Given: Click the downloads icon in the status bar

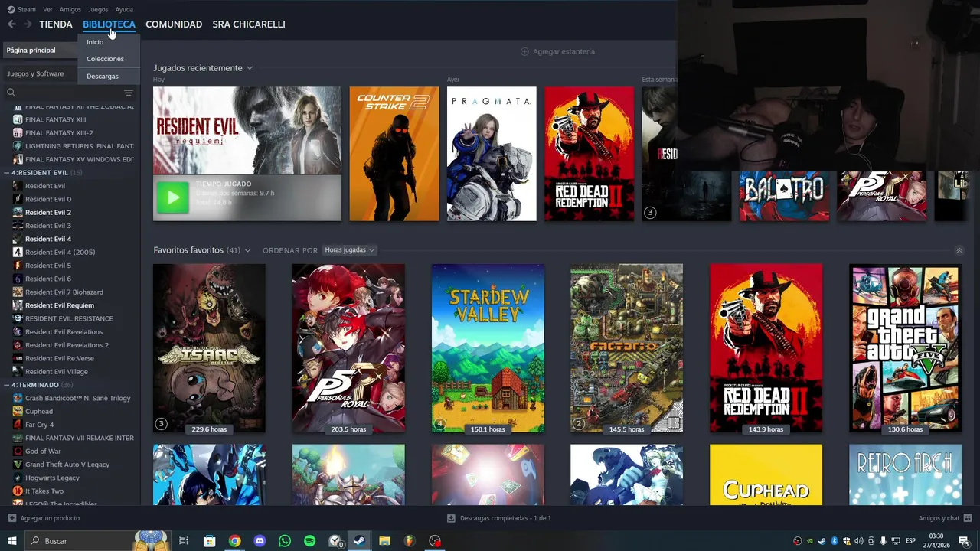Looking at the screenshot, I should coord(451,518).
